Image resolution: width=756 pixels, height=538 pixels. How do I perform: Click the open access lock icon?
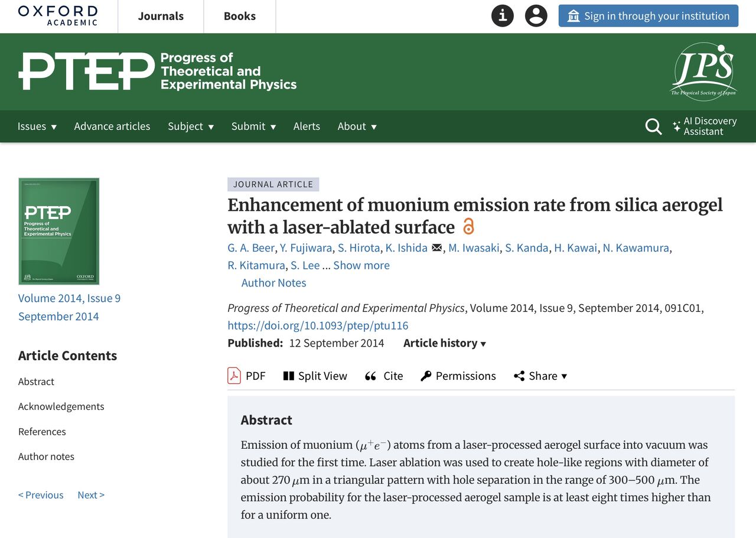pos(468,226)
